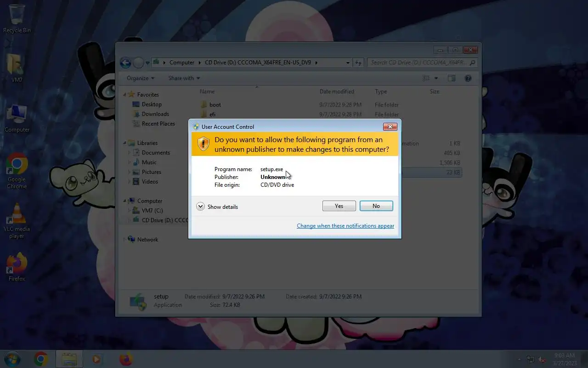Launch Firefox desktop shortcut
The height and width of the screenshot is (368, 588).
pos(17,267)
